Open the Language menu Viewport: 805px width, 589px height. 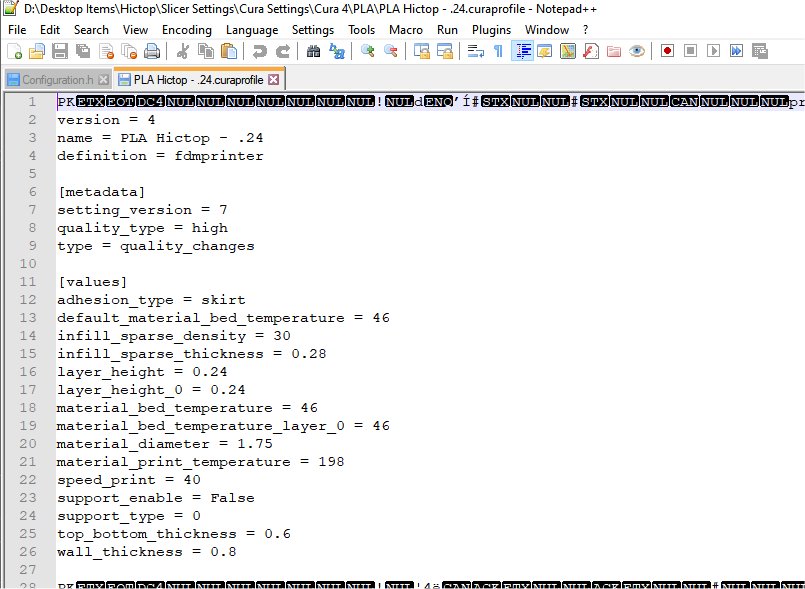[252, 30]
